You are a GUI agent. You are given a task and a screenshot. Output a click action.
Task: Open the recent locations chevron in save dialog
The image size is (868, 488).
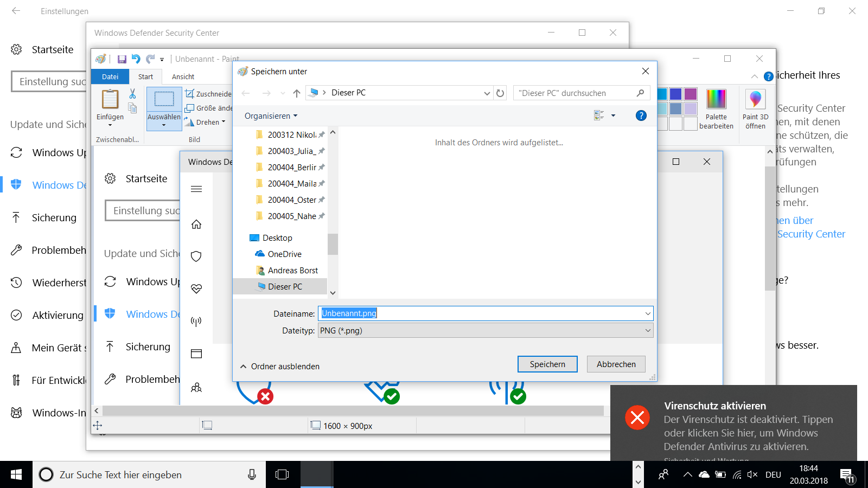(283, 93)
